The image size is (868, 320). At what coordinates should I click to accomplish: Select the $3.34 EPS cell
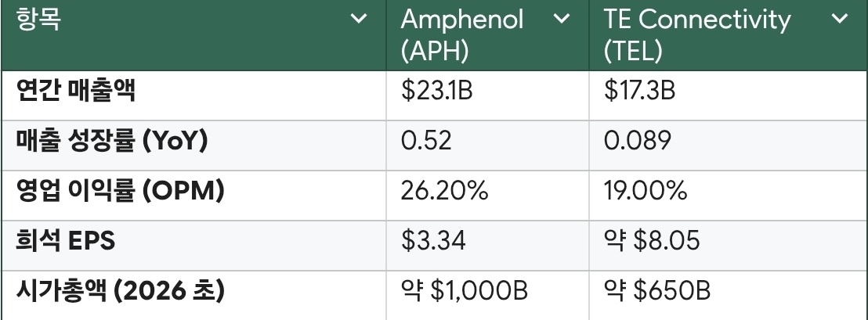(487, 246)
